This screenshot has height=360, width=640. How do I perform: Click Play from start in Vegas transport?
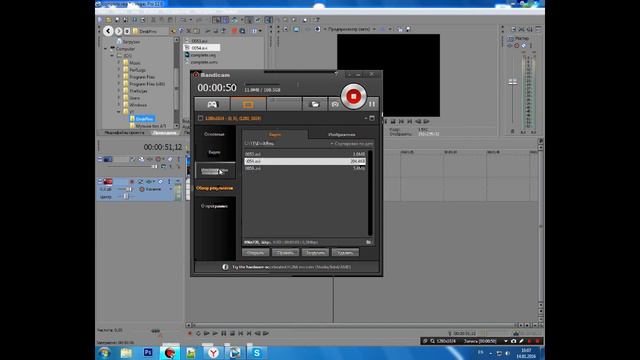tap(207, 333)
